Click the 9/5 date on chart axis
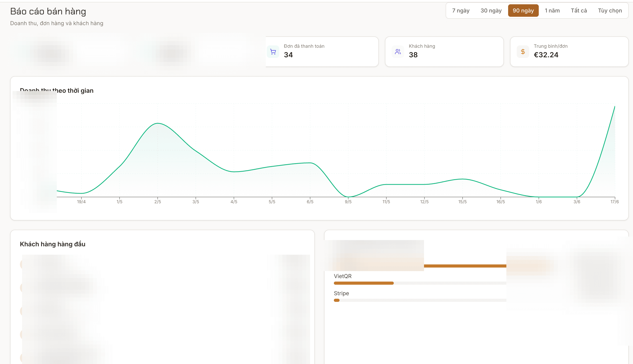This screenshot has width=633, height=364. point(348,202)
